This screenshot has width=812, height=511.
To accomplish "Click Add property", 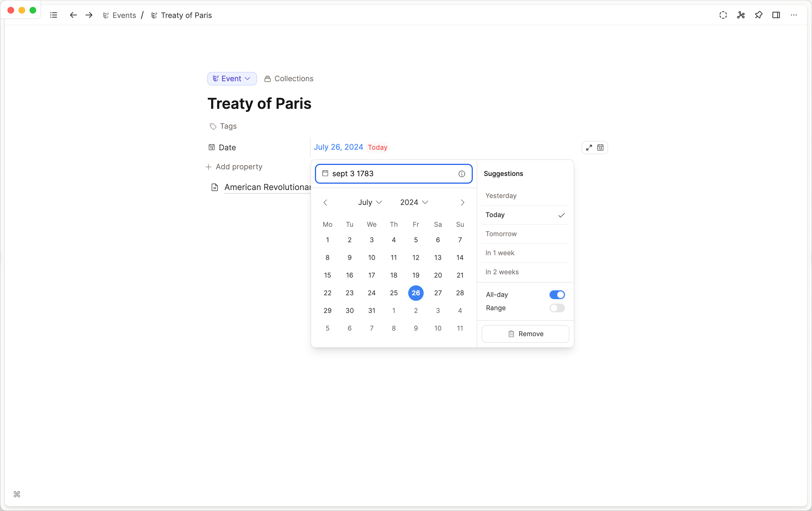I will [x=234, y=167].
